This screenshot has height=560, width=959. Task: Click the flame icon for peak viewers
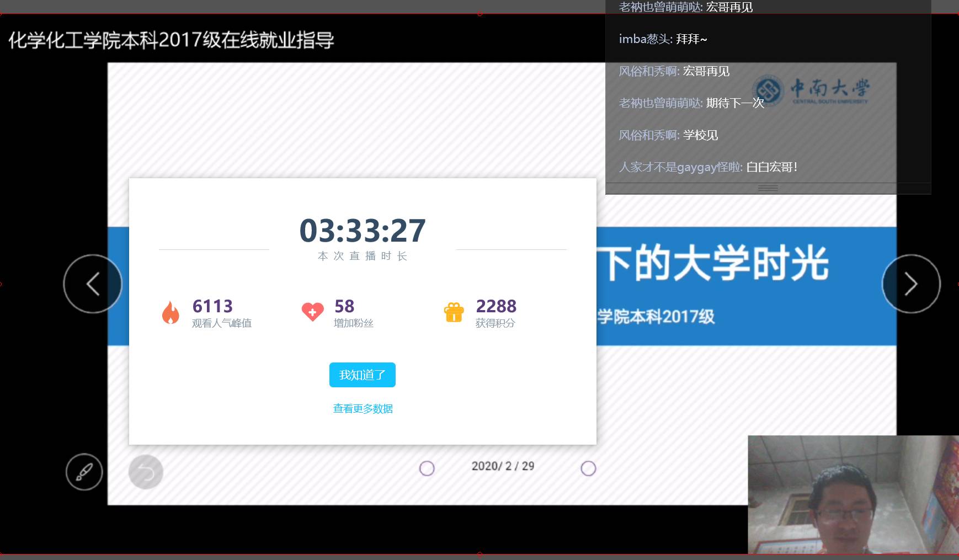(x=171, y=312)
